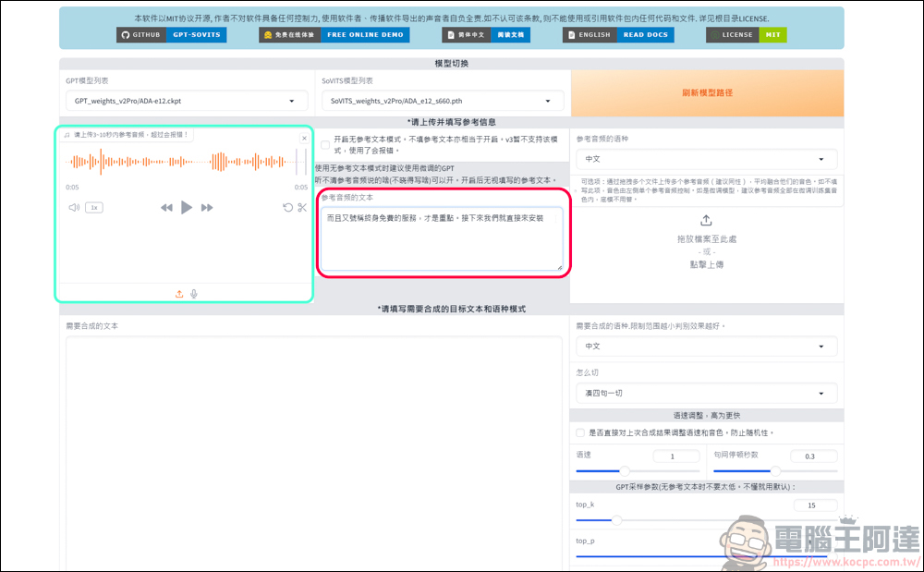Image resolution: width=924 pixels, height=572 pixels.
Task: Click the 句间停顿秒数 number field
Action: click(x=813, y=456)
